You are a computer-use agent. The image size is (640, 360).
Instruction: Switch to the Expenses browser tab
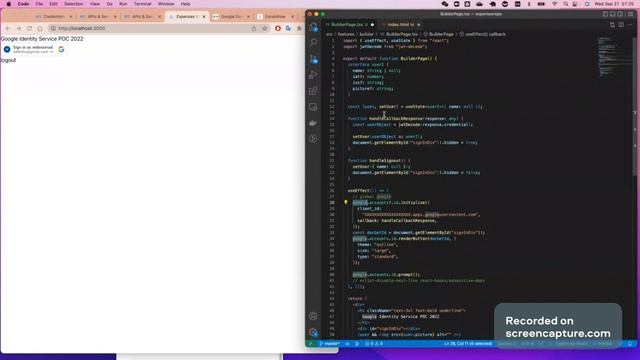tap(186, 17)
